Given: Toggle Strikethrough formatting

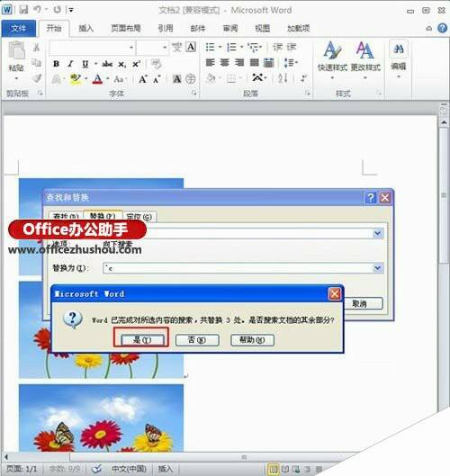Looking at the screenshot, I should point(107,64).
